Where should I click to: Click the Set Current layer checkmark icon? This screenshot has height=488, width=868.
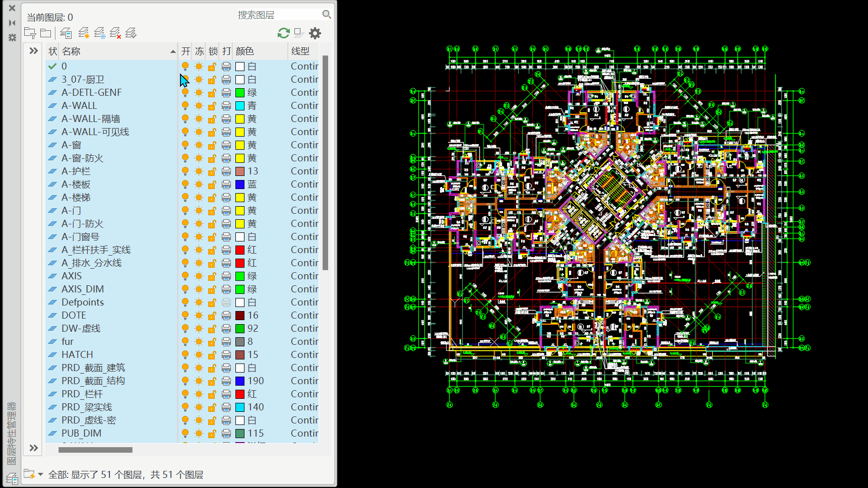pos(131,33)
